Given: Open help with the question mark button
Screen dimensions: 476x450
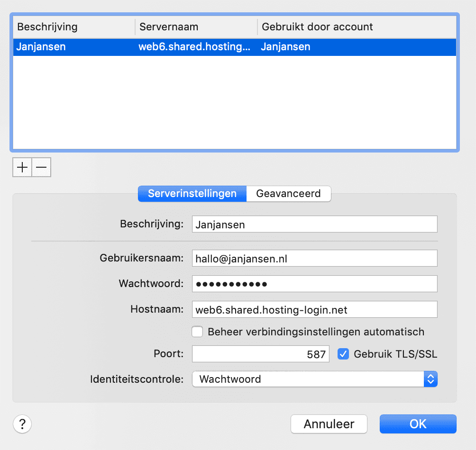Looking at the screenshot, I should 22,423.
